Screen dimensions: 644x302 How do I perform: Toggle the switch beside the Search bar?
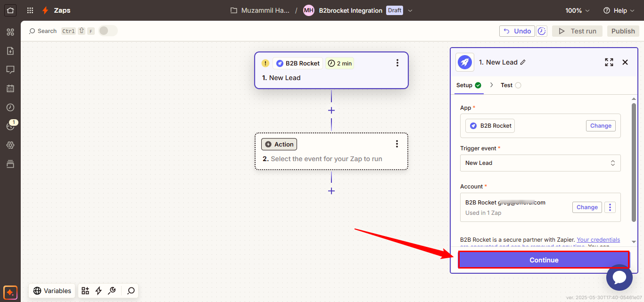coord(107,31)
